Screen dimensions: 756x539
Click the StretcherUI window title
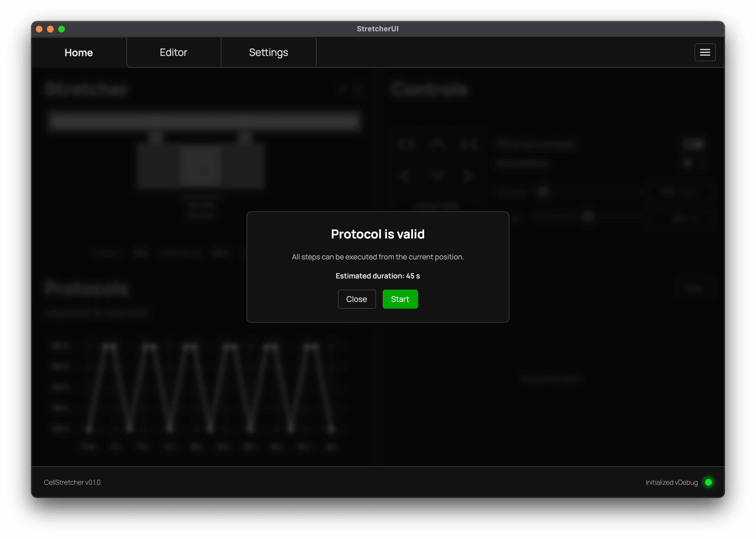point(378,29)
